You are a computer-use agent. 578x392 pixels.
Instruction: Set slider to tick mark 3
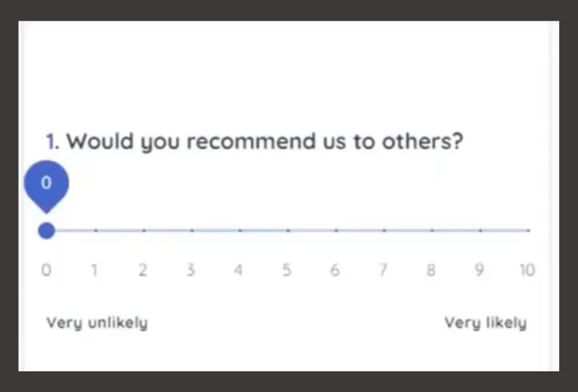(x=191, y=231)
